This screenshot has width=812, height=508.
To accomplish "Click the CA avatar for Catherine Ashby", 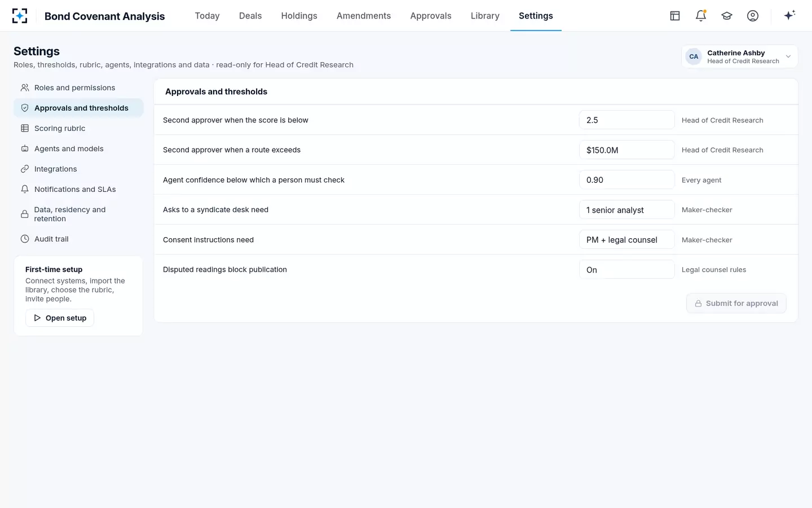I will pyautogui.click(x=694, y=56).
